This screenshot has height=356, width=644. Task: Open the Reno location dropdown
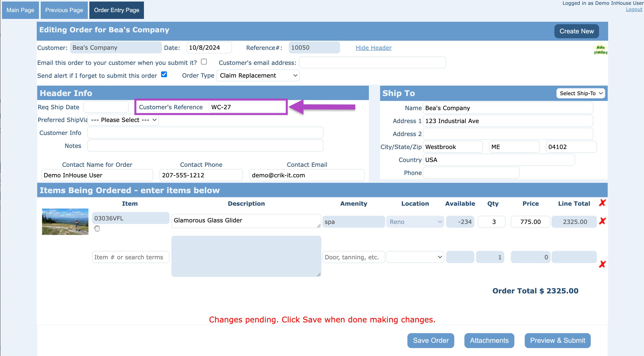pyautogui.click(x=415, y=222)
